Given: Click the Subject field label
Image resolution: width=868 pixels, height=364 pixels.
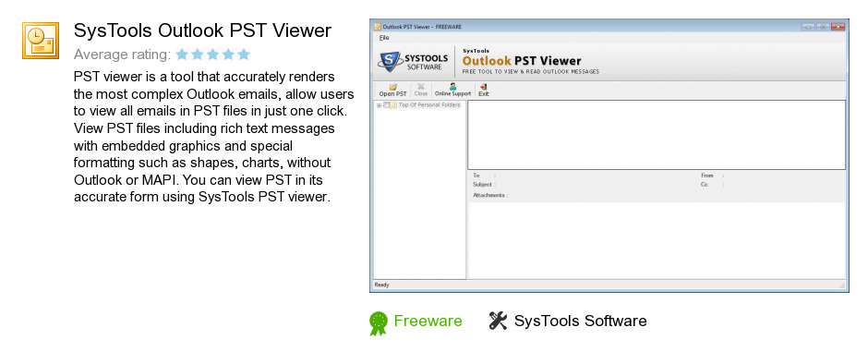Looking at the screenshot, I should 484,185.
